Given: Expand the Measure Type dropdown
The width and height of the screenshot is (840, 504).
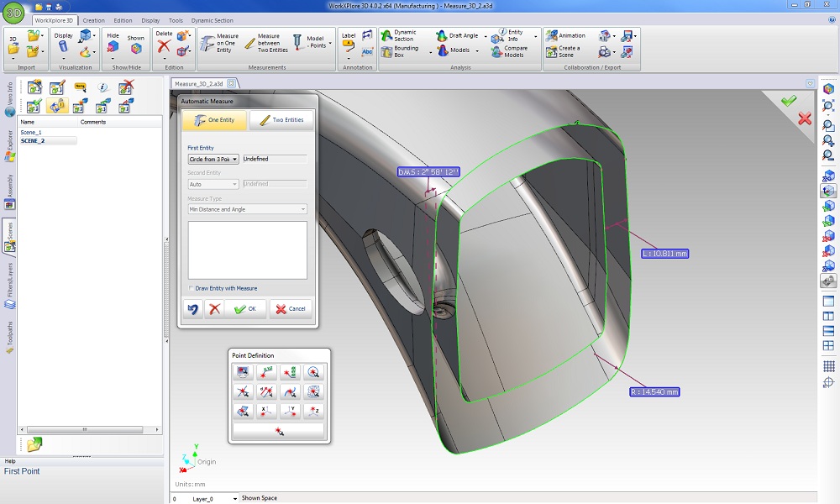Looking at the screenshot, I should [247, 209].
